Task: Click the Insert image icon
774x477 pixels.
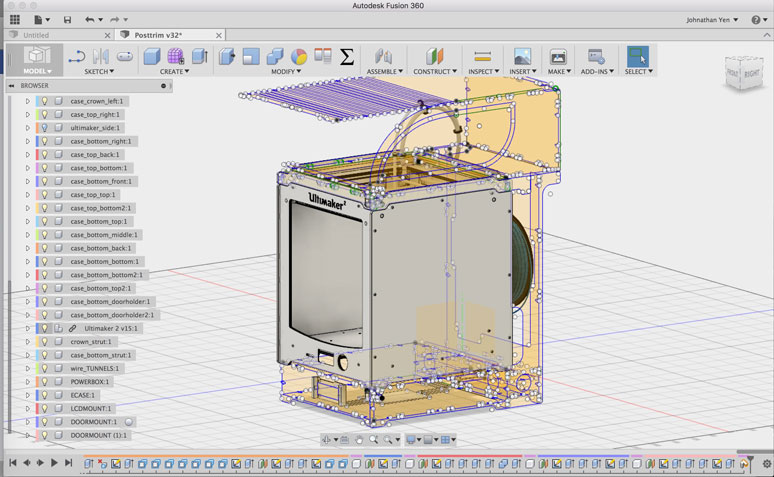Action: point(522,56)
